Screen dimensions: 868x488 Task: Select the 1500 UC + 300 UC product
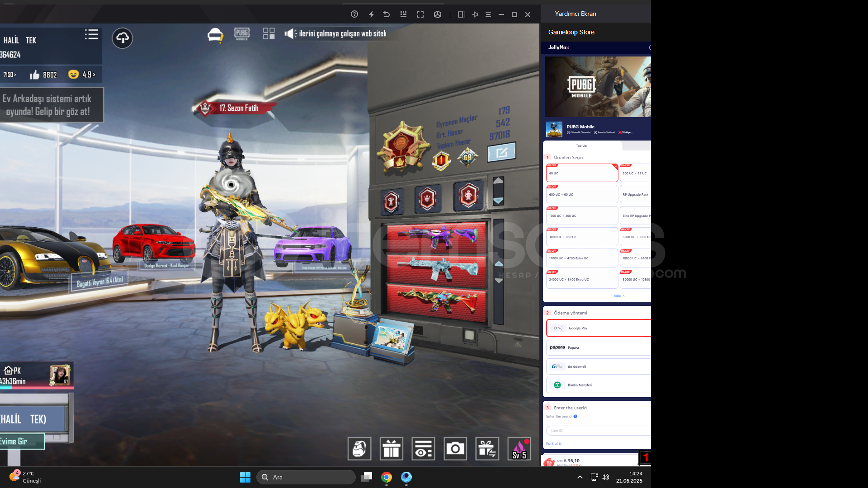(582, 216)
